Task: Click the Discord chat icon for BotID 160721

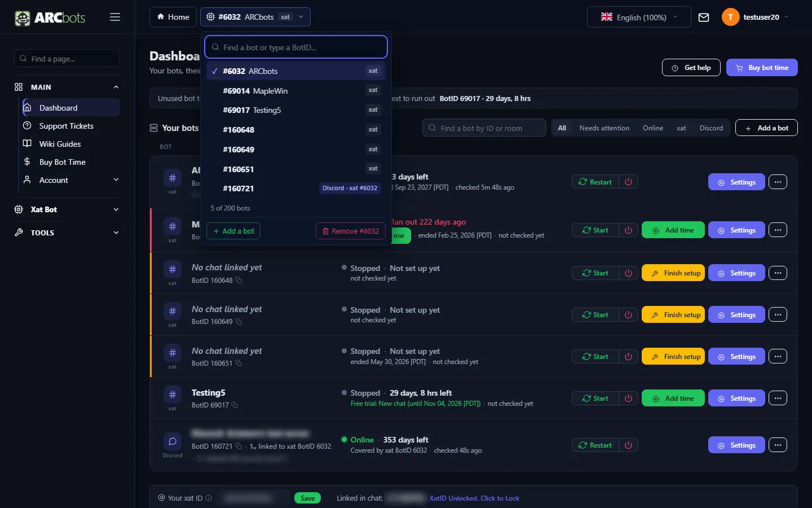Action: (x=173, y=441)
